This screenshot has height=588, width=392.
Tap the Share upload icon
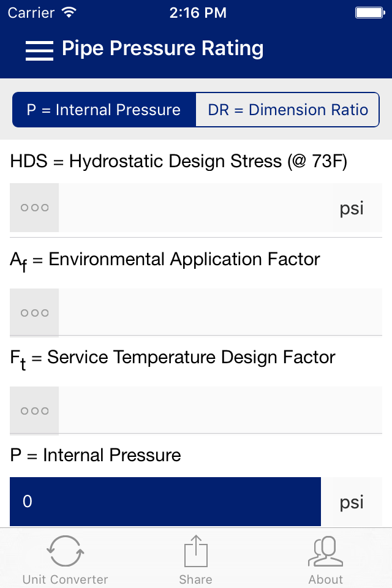tap(196, 551)
